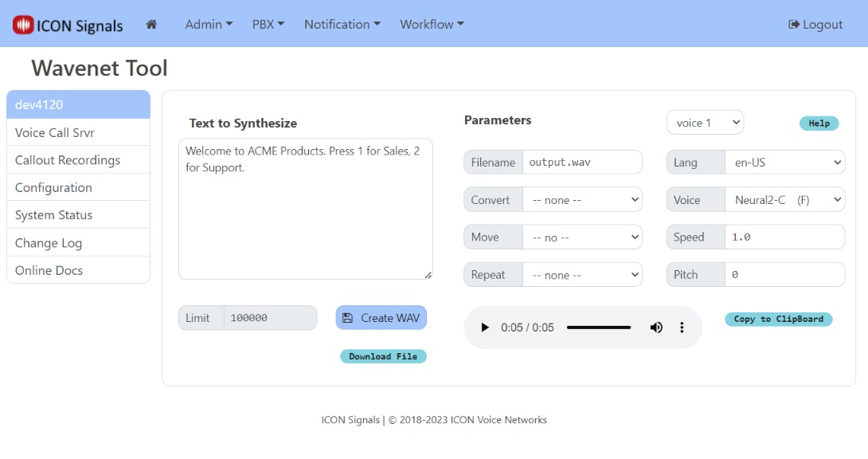Navigate home using the house icon
Screen dimensions: 868x459
(x=151, y=24)
